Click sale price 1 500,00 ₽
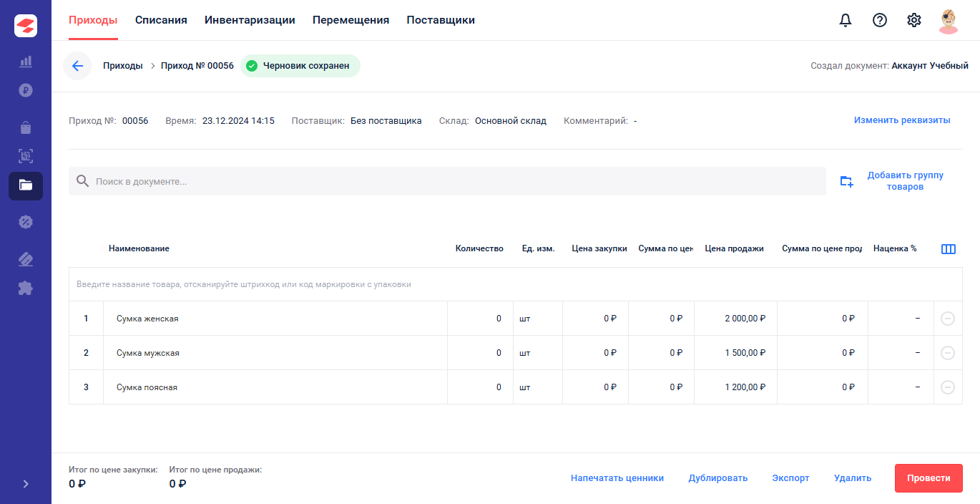Image resolution: width=980 pixels, height=504 pixels. 745,353
